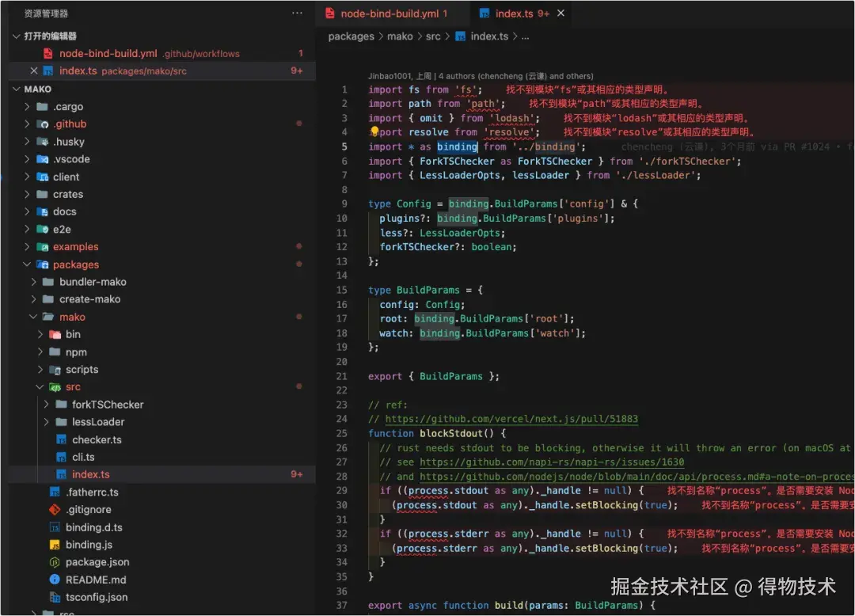The width and height of the screenshot is (855, 616).
Task: Click the tsconfig.json file icon
Action: pos(55,598)
